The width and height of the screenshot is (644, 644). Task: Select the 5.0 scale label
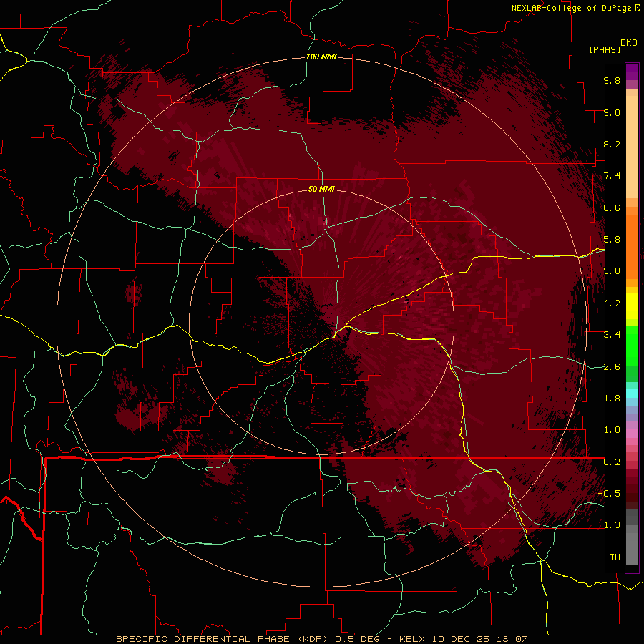(612, 271)
